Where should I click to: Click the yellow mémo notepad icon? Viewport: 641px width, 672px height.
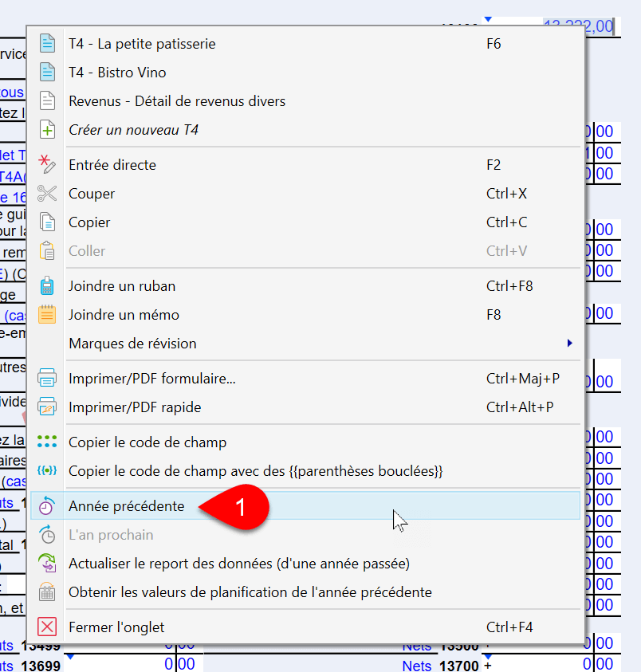point(47,315)
